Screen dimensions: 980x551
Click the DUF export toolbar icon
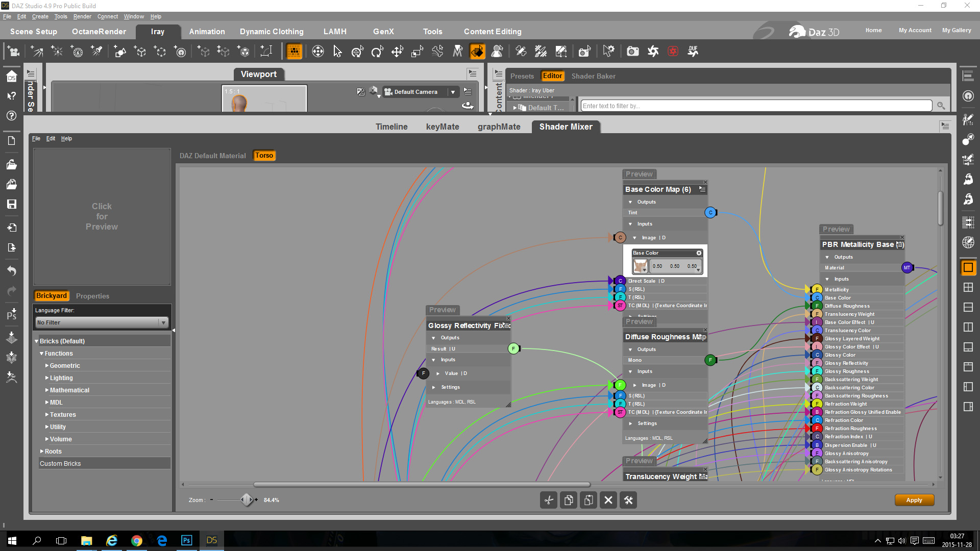[x=693, y=51]
